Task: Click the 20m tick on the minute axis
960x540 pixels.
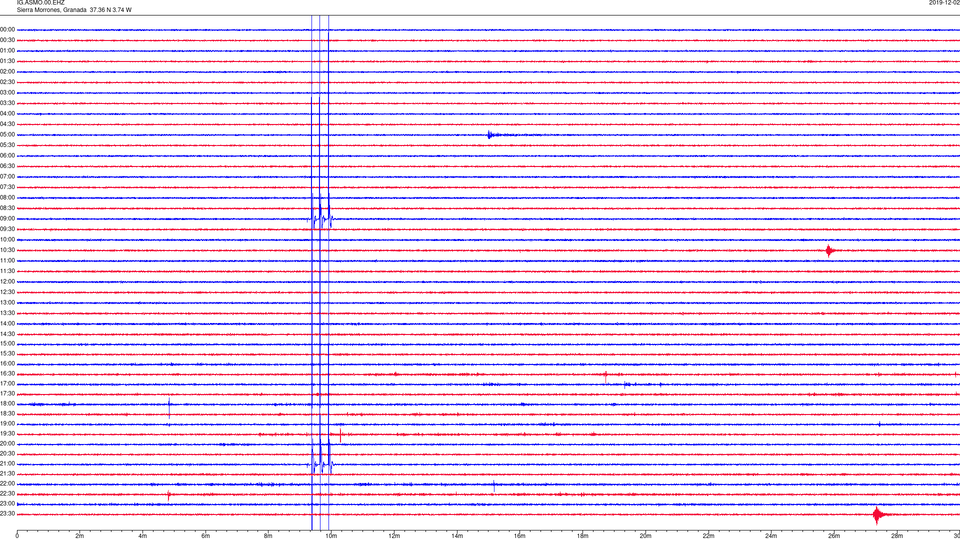Action: (x=645, y=536)
